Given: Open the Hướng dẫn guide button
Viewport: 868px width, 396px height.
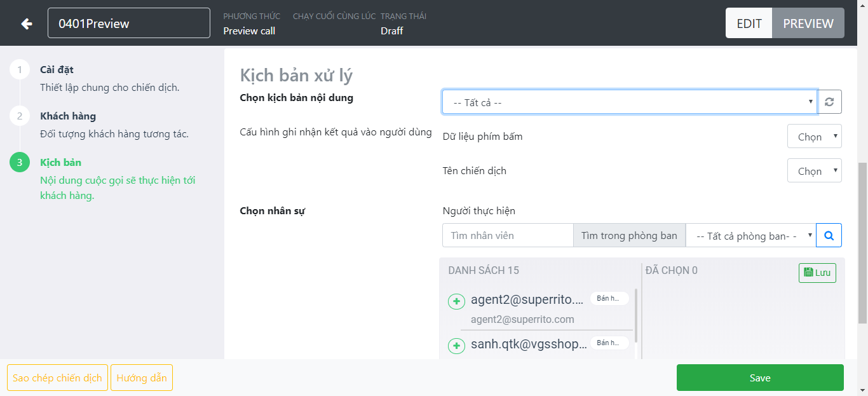Looking at the screenshot, I should click(142, 378).
